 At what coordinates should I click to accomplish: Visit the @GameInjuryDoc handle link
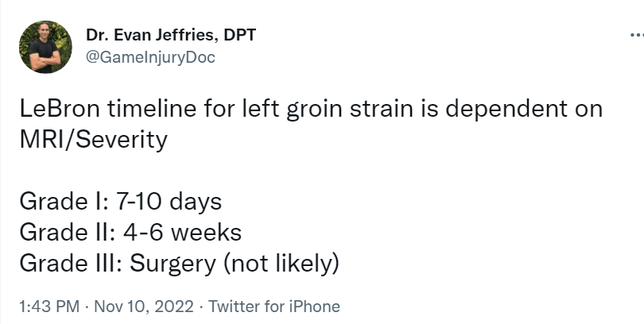click(150, 57)
